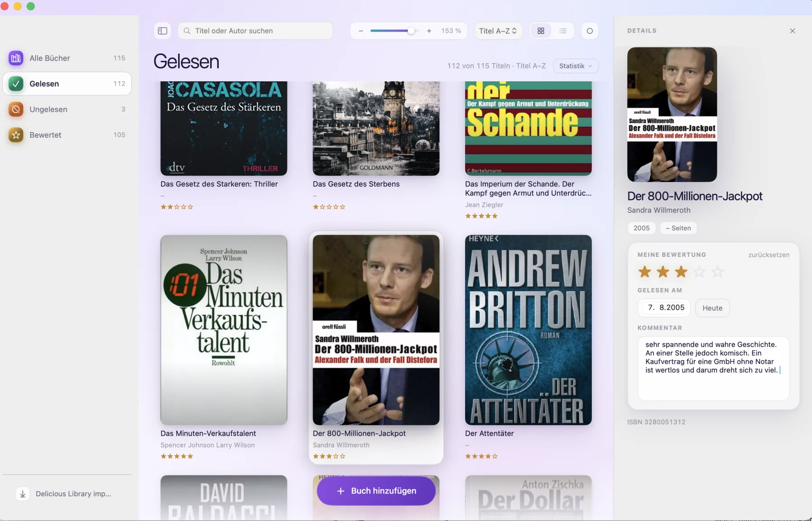Click the Alle Bücher library icon

16,58
